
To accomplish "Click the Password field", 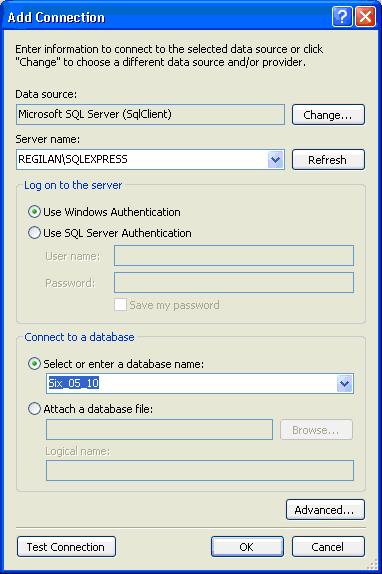I will 234,283.
